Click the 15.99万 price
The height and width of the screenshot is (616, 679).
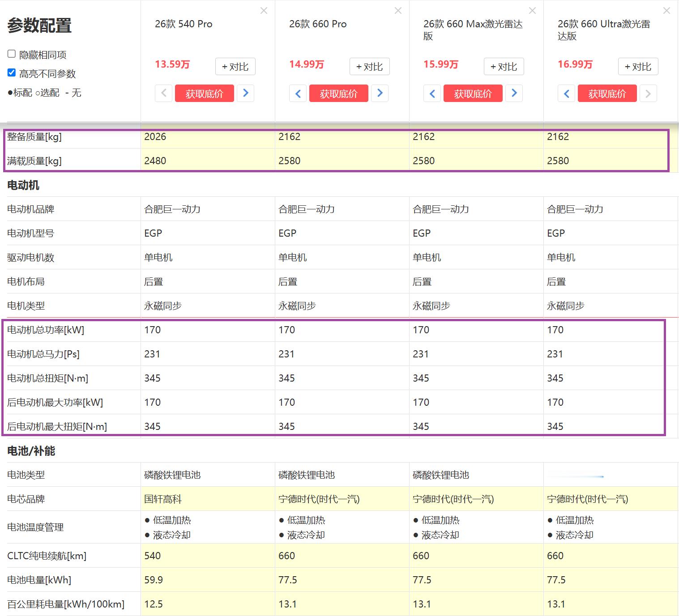coord(441,64)
